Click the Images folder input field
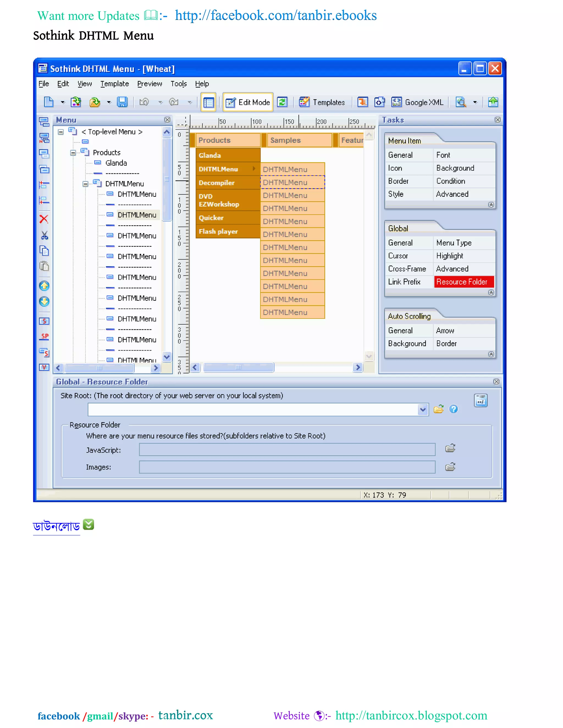 287,467
